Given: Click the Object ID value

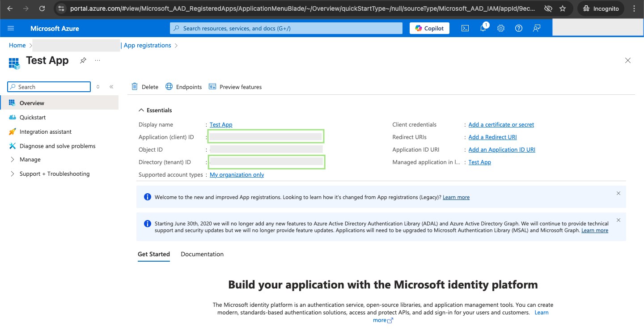Looking at the screenshot, I should 266,149.
